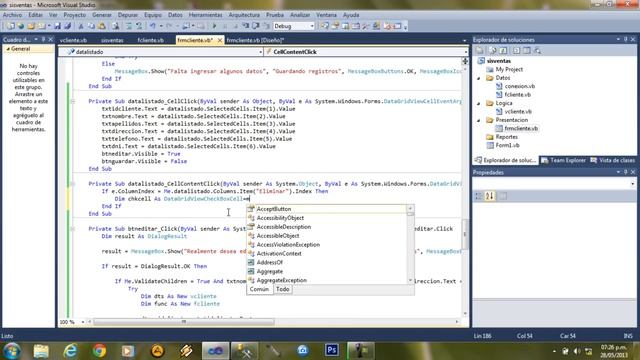Collapse the Presentacion folder node
Screen dimensions: 640x360
pos(479,120)
